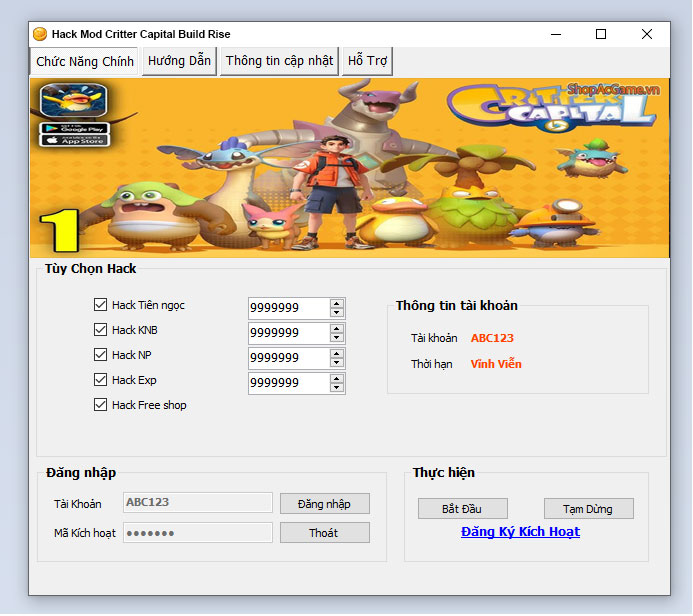This screenshot has height=616, width=693.
Task: Click the App Store badge in banner
Action: coord(74,141)
